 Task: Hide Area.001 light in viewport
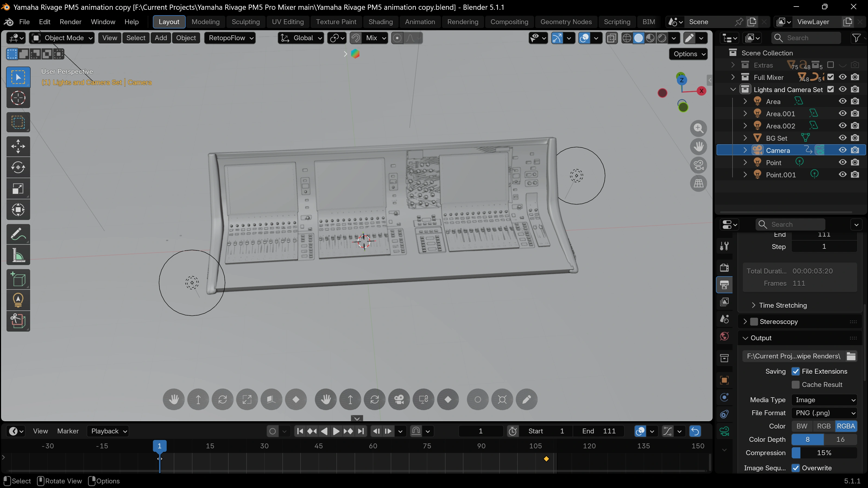click(843, 114)
